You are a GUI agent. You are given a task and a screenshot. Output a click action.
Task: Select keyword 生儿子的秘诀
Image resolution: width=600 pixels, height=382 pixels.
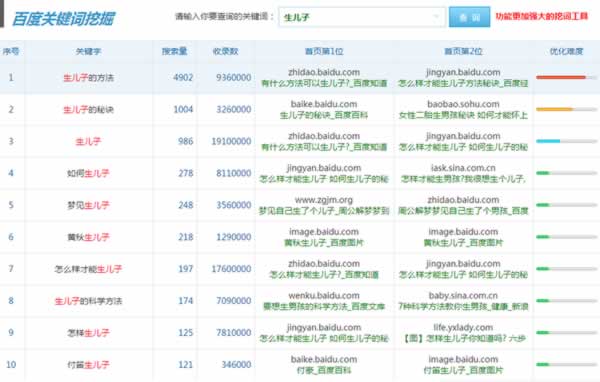point(88,109)
